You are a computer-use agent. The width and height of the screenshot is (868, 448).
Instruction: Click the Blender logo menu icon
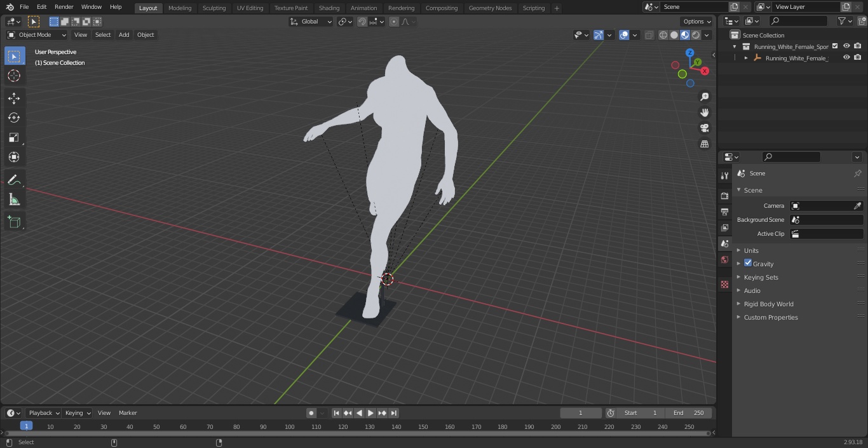(10, 7)
